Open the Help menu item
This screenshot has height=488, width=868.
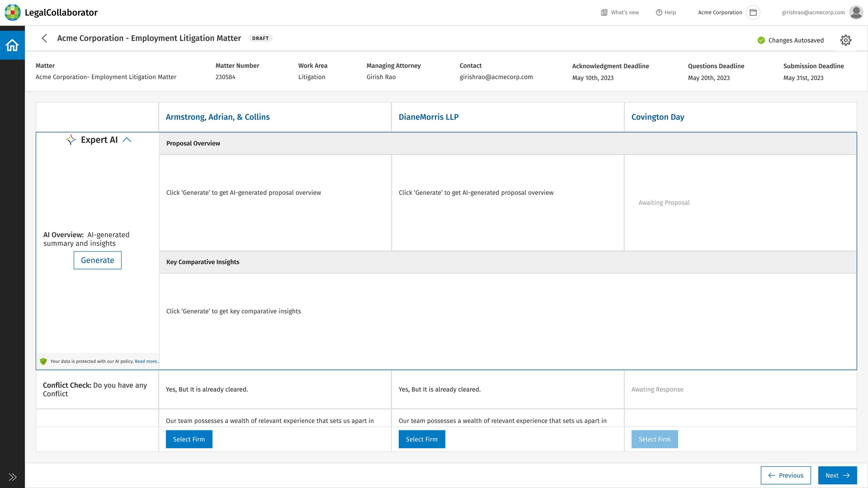tap(666, 12)
